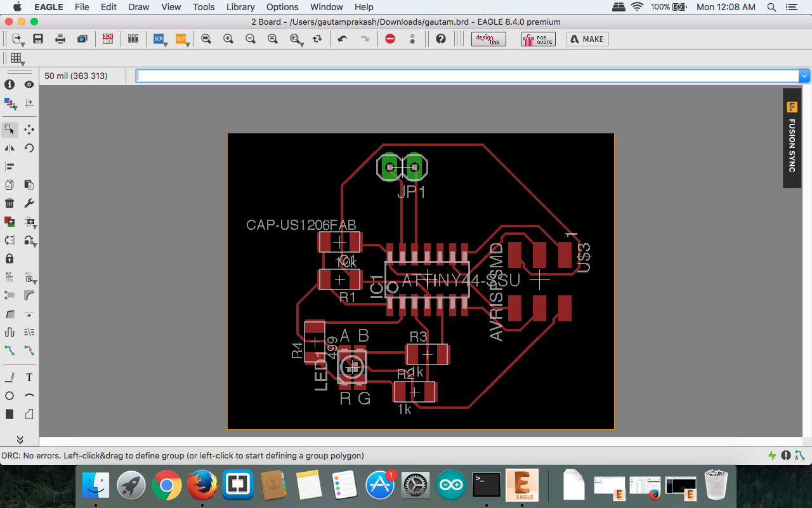Open the design blocks library icon
The height and width of the screenshot is (508, 812).
(133, 39)
